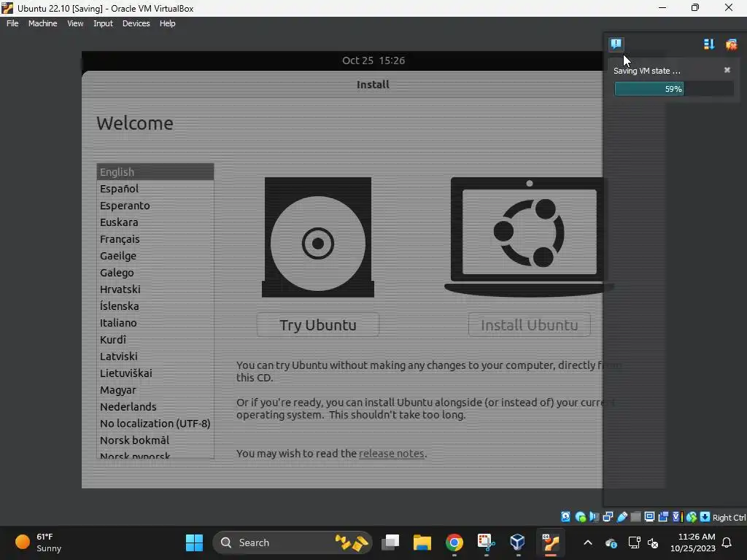This screenshot has width=747, height=560.
Task: Click the Try Ubuntu button
Action: coord(318,324)
